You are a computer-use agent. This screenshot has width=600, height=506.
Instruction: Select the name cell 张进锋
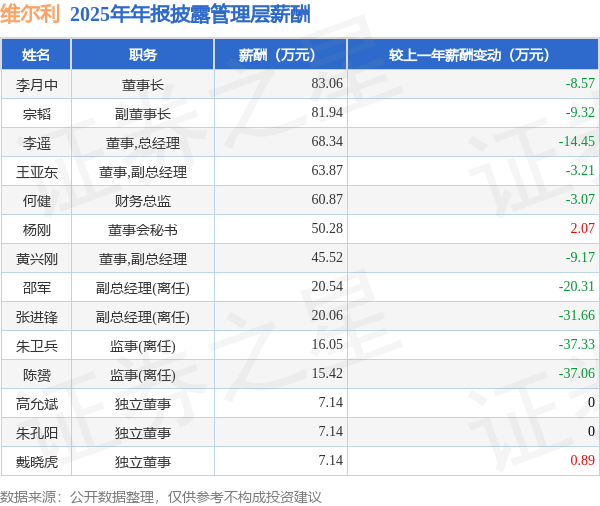[37, 317]
